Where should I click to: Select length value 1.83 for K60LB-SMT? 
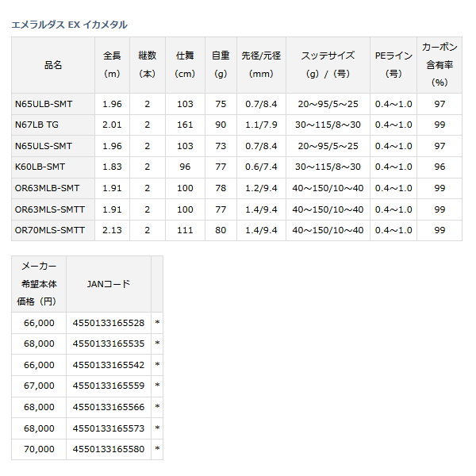click(112, 167)
